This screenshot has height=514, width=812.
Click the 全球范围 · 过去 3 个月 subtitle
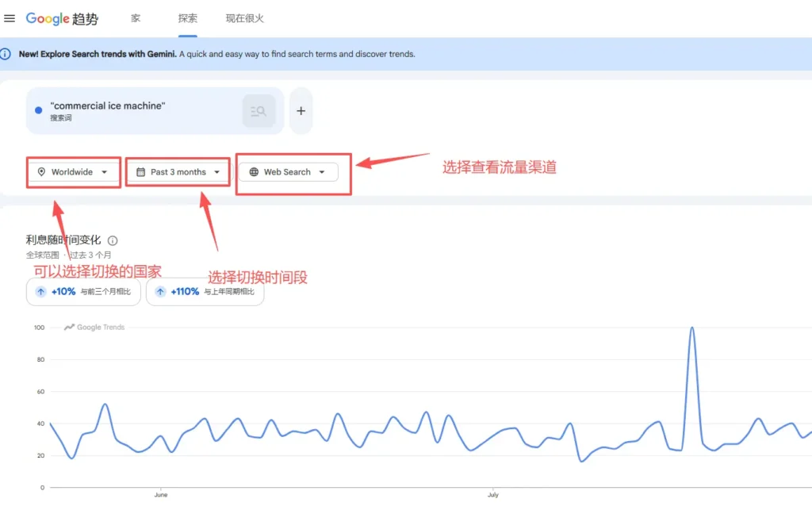[x=68, y=255]
